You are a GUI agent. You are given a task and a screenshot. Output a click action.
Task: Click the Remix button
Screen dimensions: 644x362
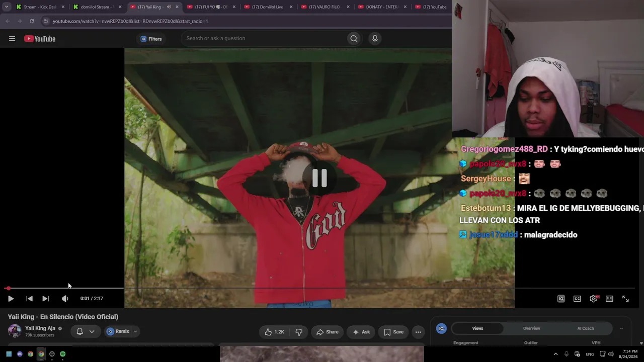118,331
